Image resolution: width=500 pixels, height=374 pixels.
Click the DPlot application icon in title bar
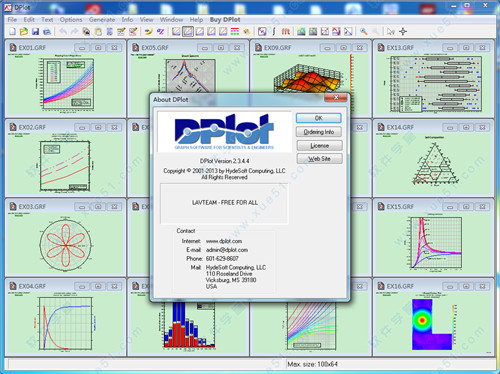(8, 7)
